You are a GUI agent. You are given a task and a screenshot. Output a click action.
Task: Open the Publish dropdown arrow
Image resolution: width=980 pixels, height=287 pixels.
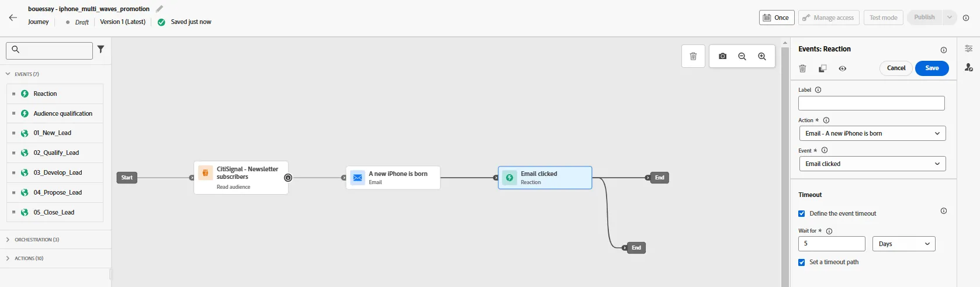(950, 17)
